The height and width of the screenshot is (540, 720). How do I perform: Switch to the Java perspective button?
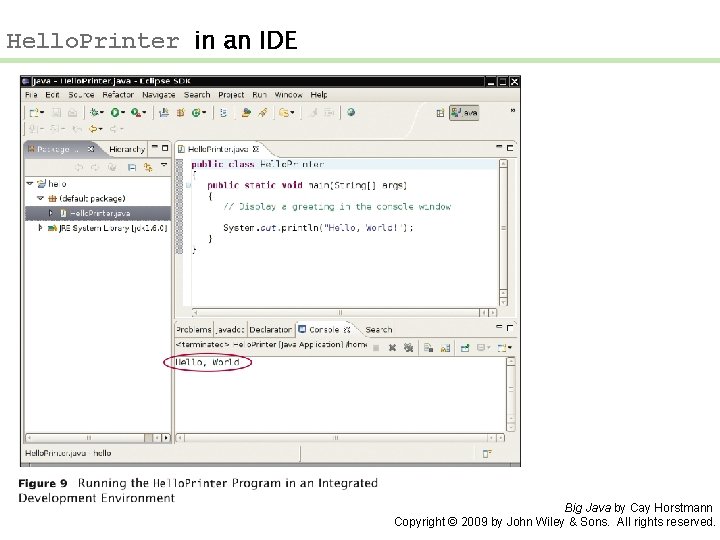(464, 112)
